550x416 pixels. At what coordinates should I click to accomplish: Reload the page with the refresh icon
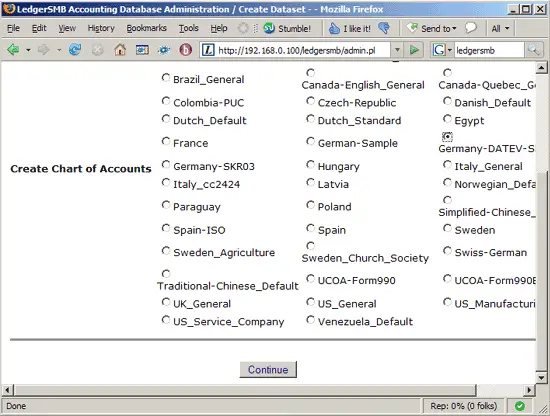(75, 50)
